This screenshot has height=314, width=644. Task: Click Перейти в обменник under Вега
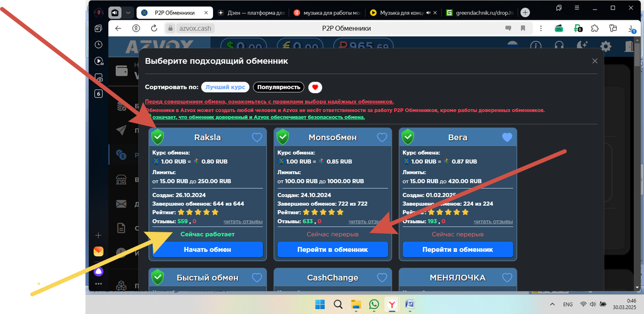(458, 249)
